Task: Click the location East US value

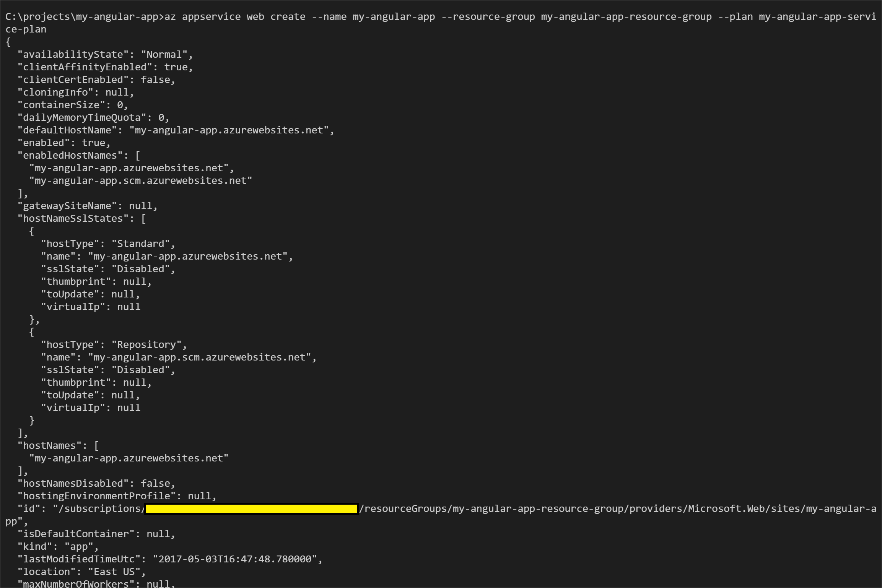Action: tap(115, 572)
